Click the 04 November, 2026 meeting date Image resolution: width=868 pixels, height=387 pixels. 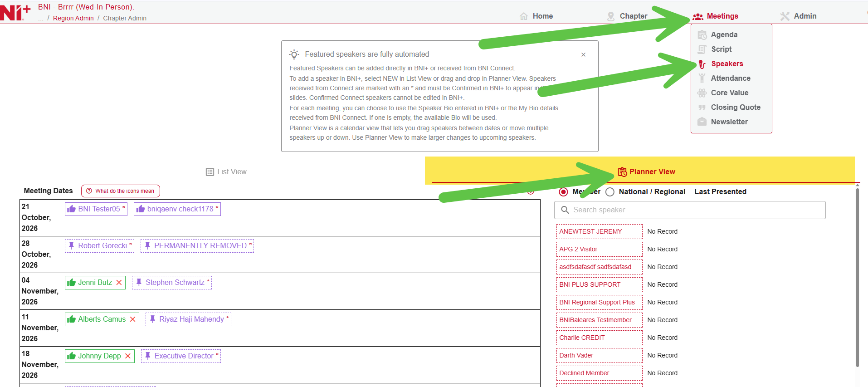(x=40, y=291)
